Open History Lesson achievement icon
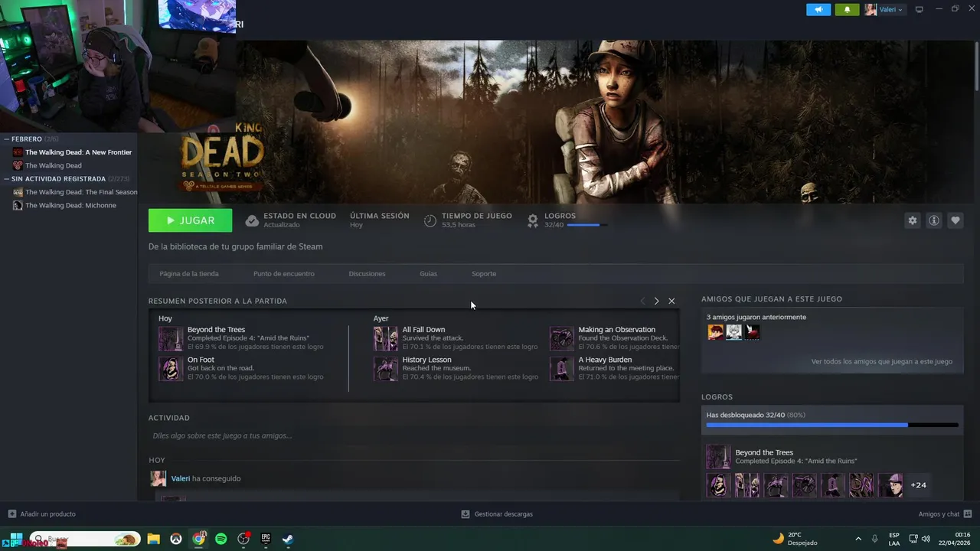This screenshot has width=980, height=551. (386, 369)
